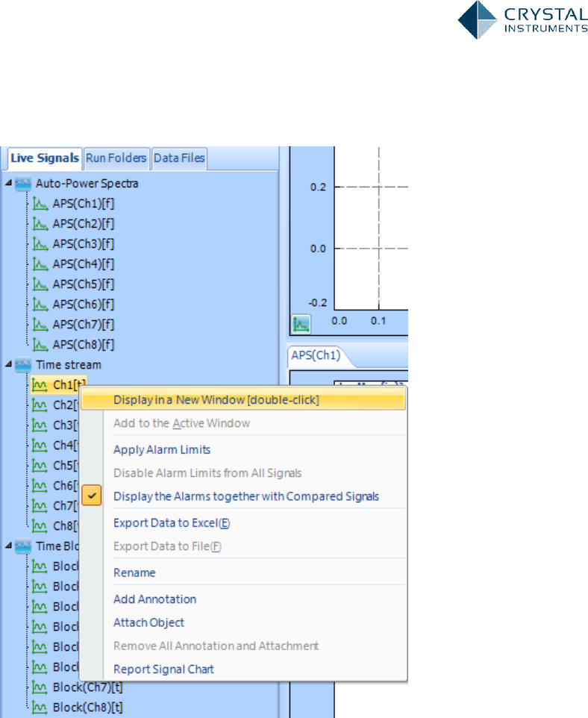Click the green chart icon below the plot
Image resolution: width=588 pixels, height=718 pixels.
pyautogui.click(x=301, y=325)
